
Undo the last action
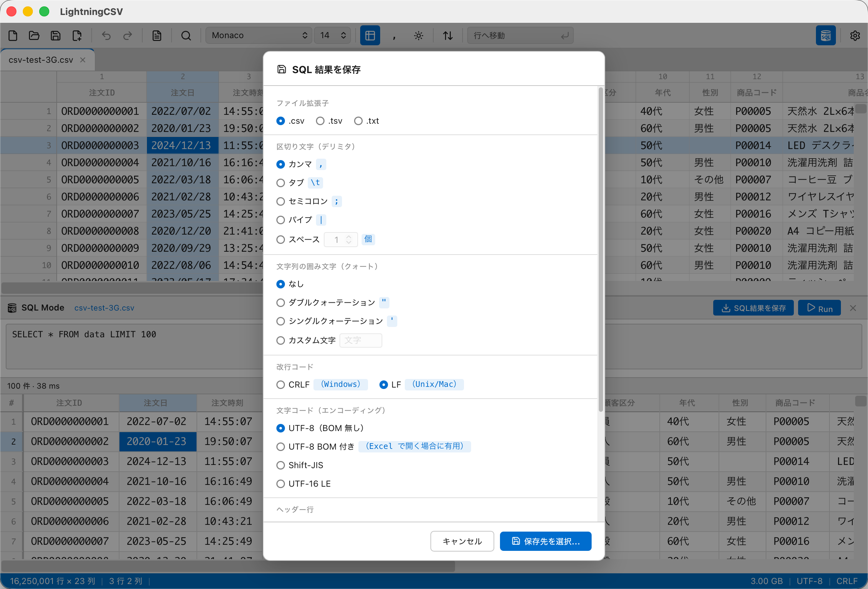pos(106,36)
